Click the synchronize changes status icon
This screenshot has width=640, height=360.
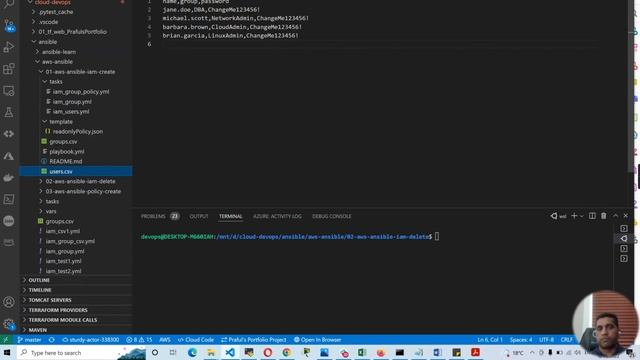[x=51, y=340]
